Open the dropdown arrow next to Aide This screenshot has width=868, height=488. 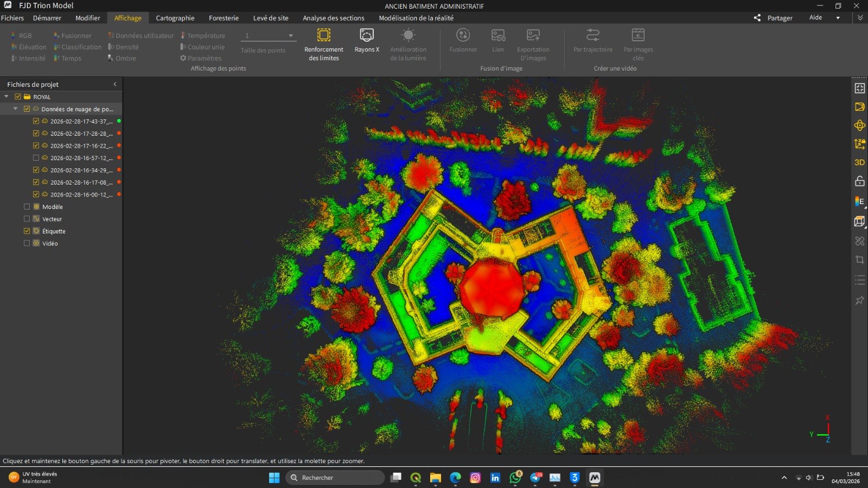click(838, 18)
